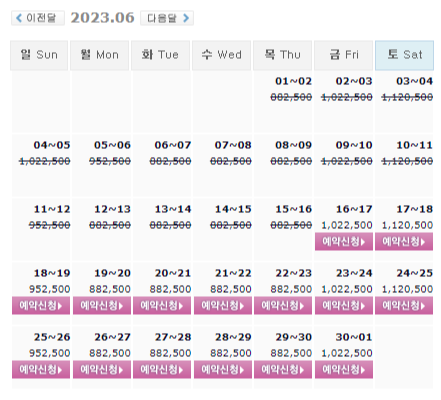Request reservation for 30~01
Screen dimensions: 441x400
(x=344, y=370)
